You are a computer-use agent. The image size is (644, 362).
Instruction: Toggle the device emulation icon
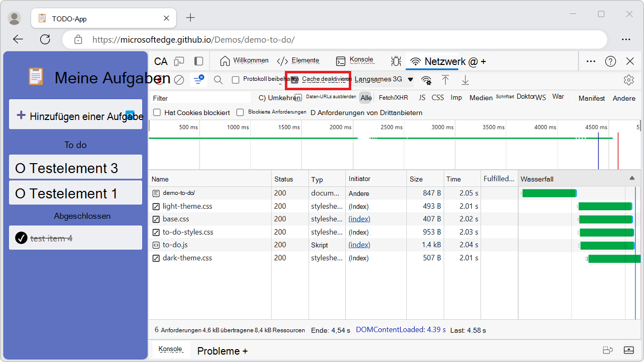tap(179, 61)
